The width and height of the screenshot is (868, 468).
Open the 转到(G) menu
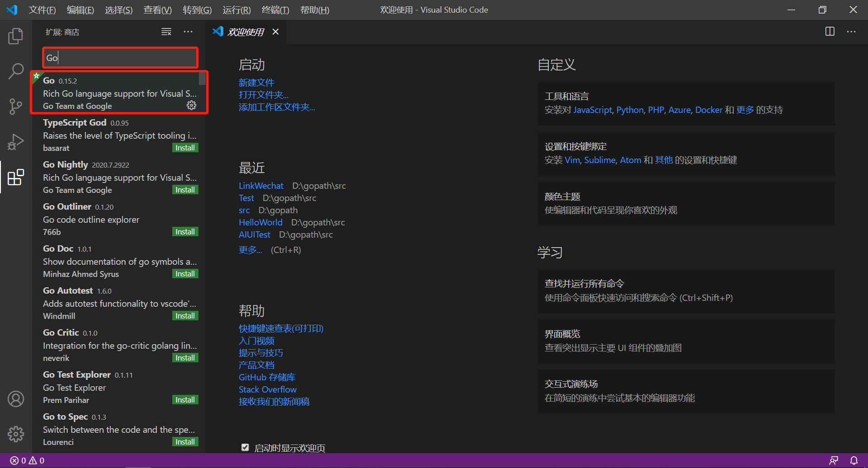197,10
